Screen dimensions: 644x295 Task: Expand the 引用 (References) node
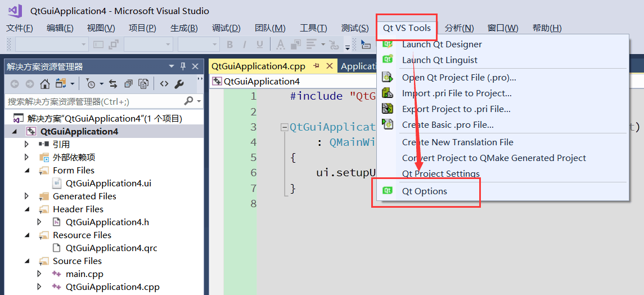pos(26,144)
